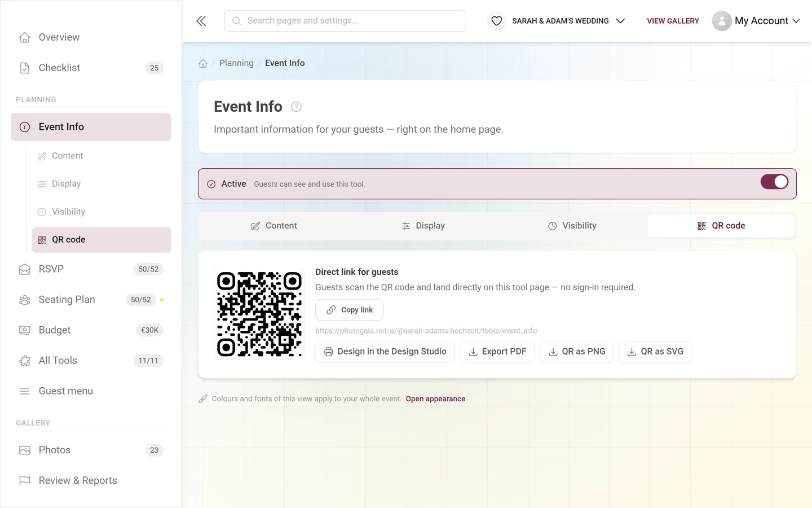
Task: Open the Budget page
Action: pyautogui.click(x=91, y=330)
